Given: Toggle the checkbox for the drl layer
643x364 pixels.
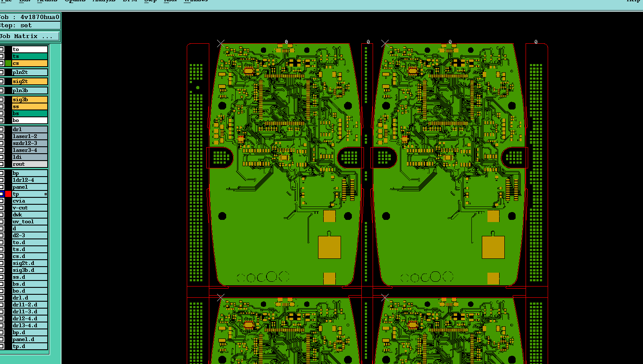Looking at the screenshot, I should click(2, 129).
